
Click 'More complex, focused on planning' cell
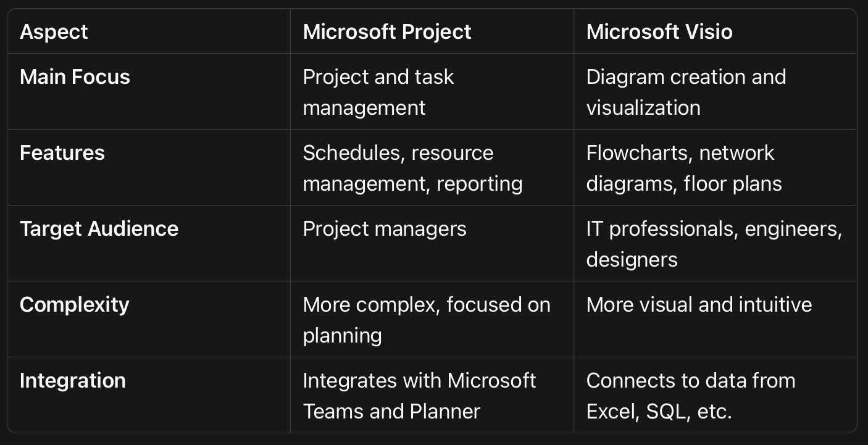click(427, 320)
